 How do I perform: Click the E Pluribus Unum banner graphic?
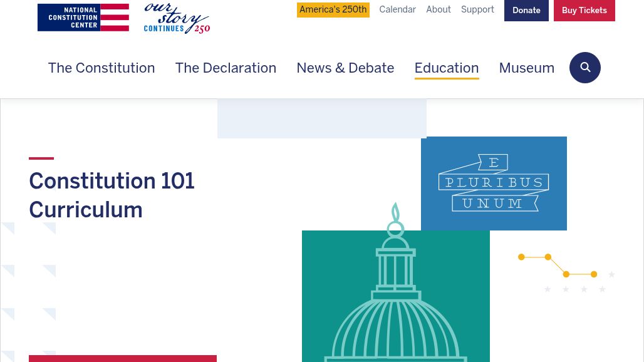click(x=494, y=184)
